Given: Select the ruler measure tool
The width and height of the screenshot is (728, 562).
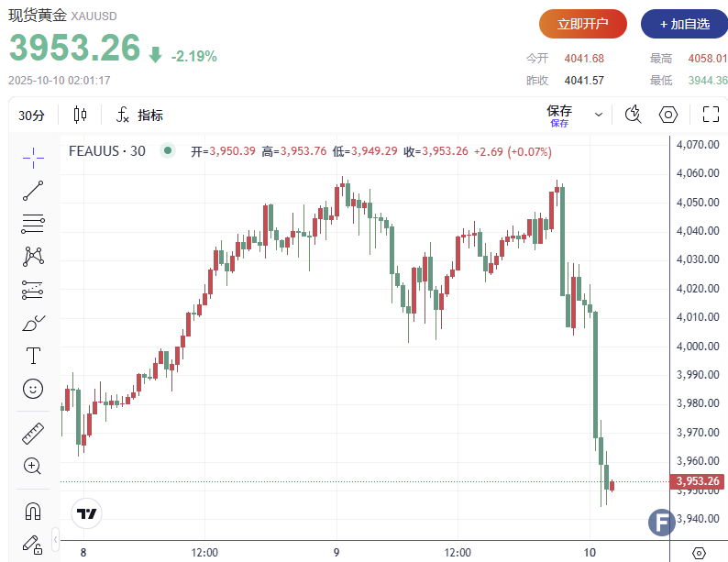Looking at the screenshot, I should pos(33,433).
